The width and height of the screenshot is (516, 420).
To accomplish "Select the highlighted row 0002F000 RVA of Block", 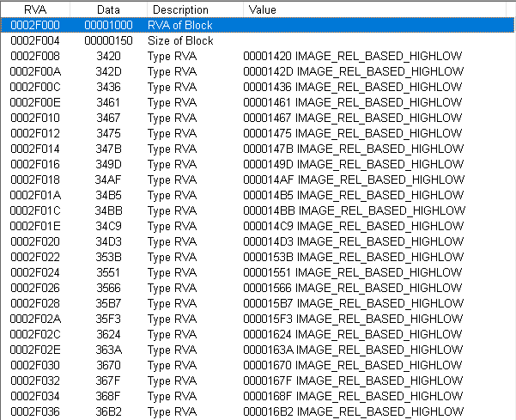I will tap(258, 26).
